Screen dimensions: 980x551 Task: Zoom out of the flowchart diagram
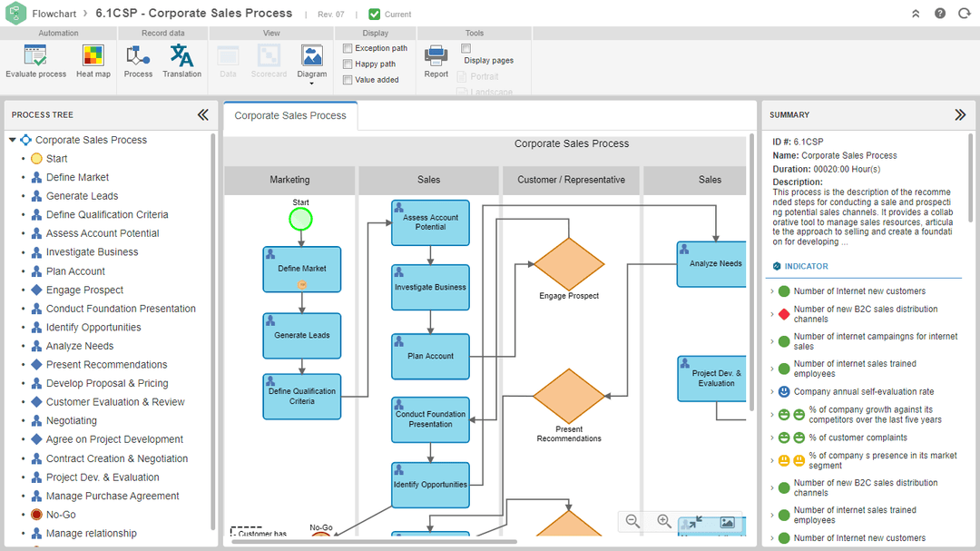tap(633, 522)
